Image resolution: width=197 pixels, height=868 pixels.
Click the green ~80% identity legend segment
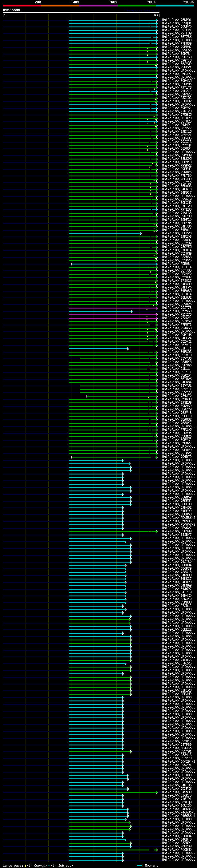pyautogui.click(x=137, y=6)
